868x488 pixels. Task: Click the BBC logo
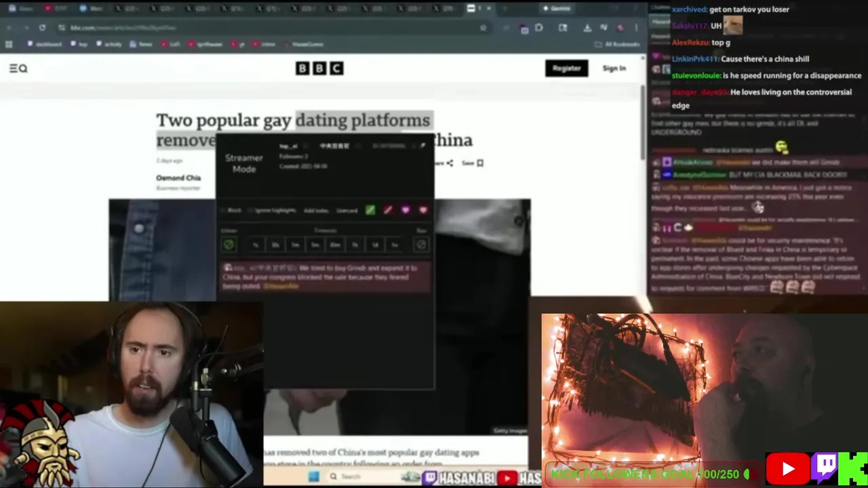[x=319, y=68]
